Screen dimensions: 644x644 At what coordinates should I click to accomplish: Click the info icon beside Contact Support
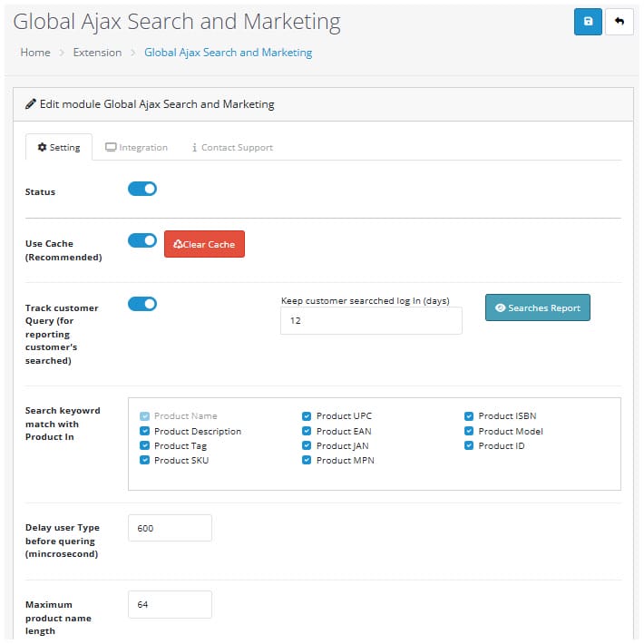[194, 148]
